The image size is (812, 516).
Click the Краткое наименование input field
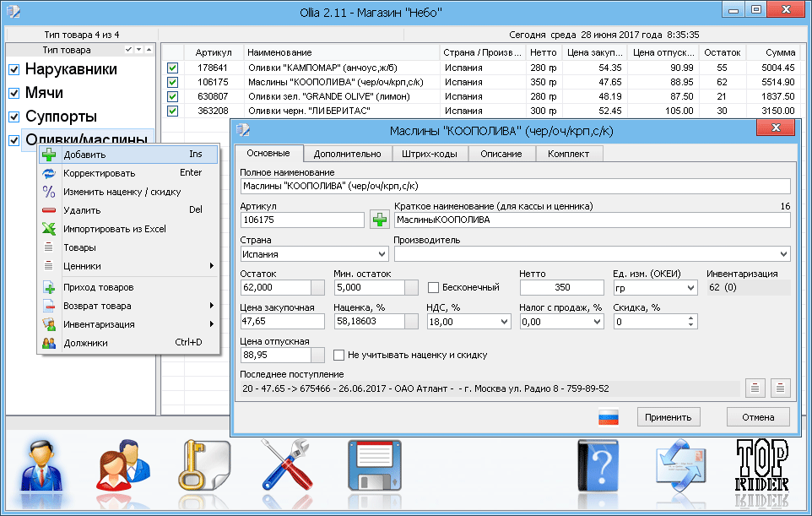[592, 220]
